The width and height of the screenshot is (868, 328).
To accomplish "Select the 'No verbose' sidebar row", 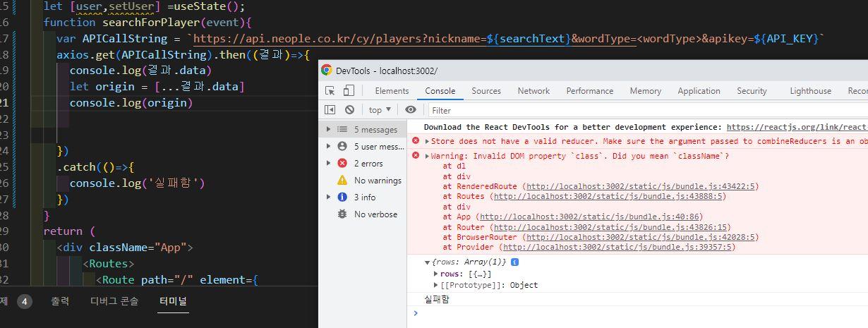I will pyautogui.click(x=363, y=214).
